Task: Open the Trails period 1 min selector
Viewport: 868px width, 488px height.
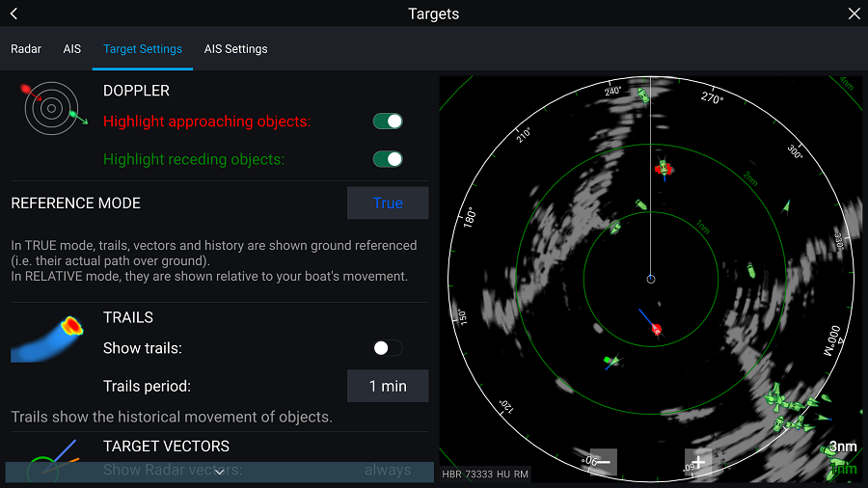Action: pyautogui.click(x=388, y=386)
